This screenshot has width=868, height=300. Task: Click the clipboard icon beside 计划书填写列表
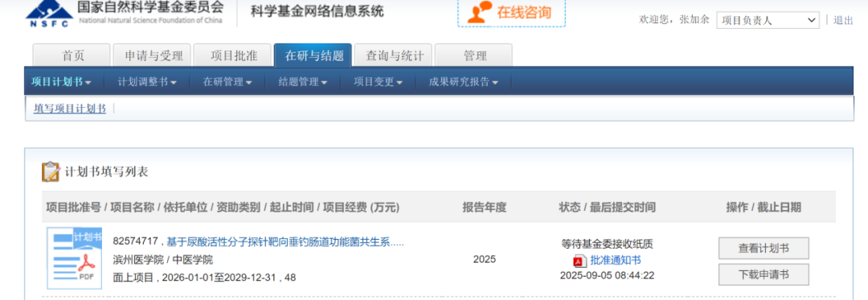(51, 171)
